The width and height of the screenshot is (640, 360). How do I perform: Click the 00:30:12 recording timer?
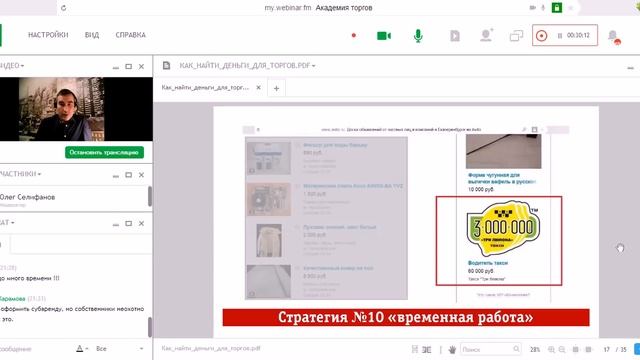click(x=578, y=36)
